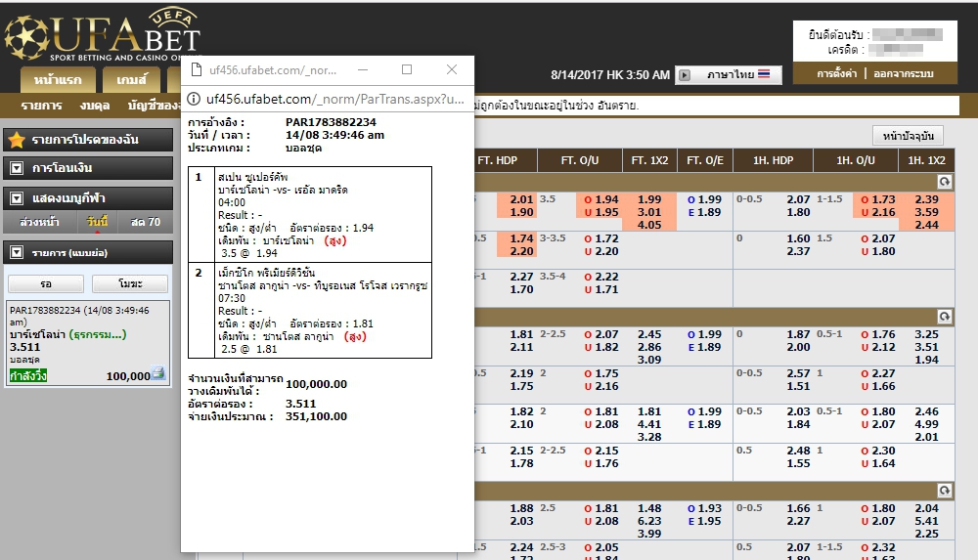
Task: Click the refresh icon of first league section
Action: (945, 182)
